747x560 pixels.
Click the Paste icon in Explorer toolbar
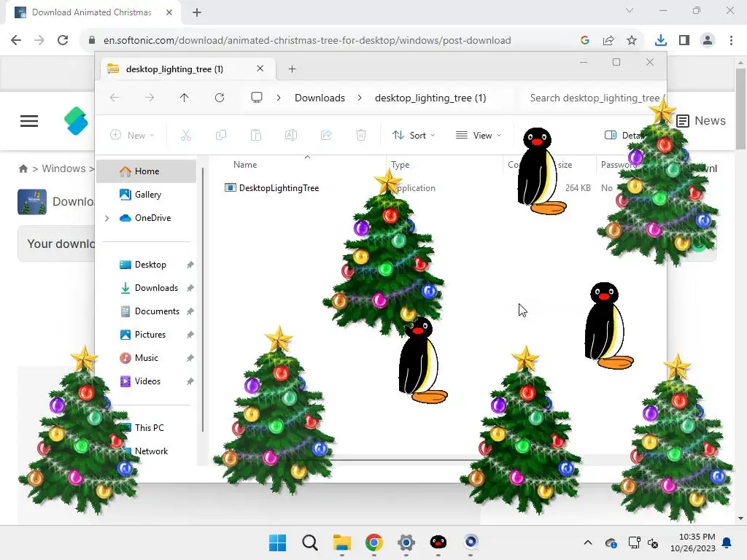point(256,135)
